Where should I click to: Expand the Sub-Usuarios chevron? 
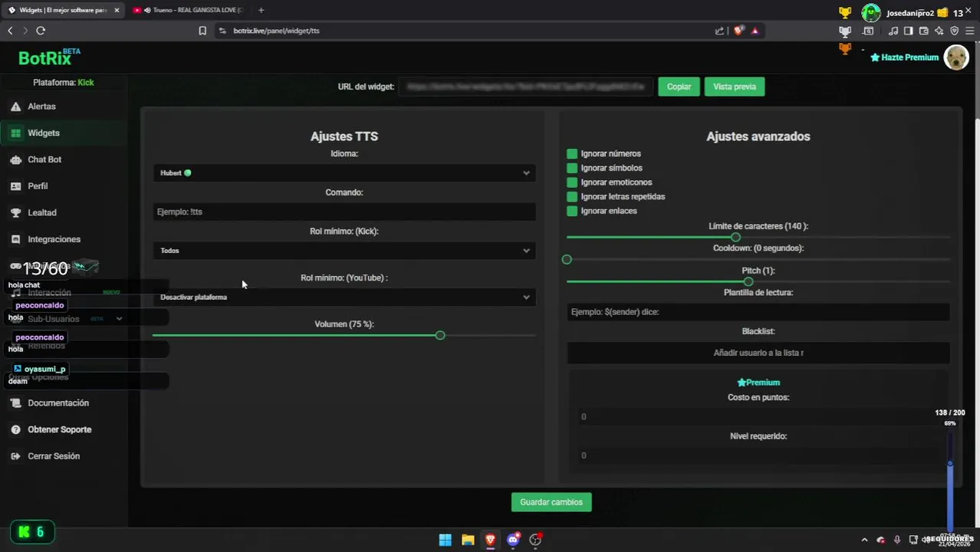(119, 319)
